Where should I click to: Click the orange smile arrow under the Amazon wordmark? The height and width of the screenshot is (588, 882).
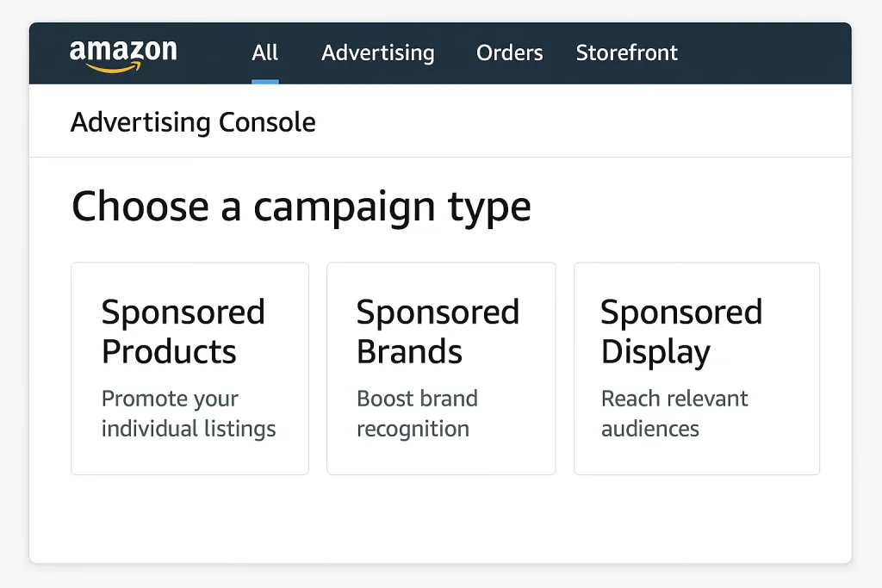click(x=119, y=67)
